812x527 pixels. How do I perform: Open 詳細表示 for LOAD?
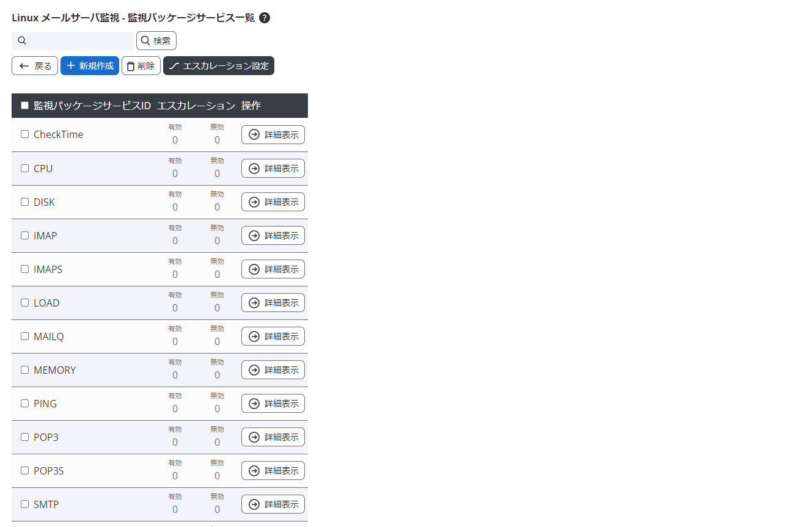click(x=273, y=303)
